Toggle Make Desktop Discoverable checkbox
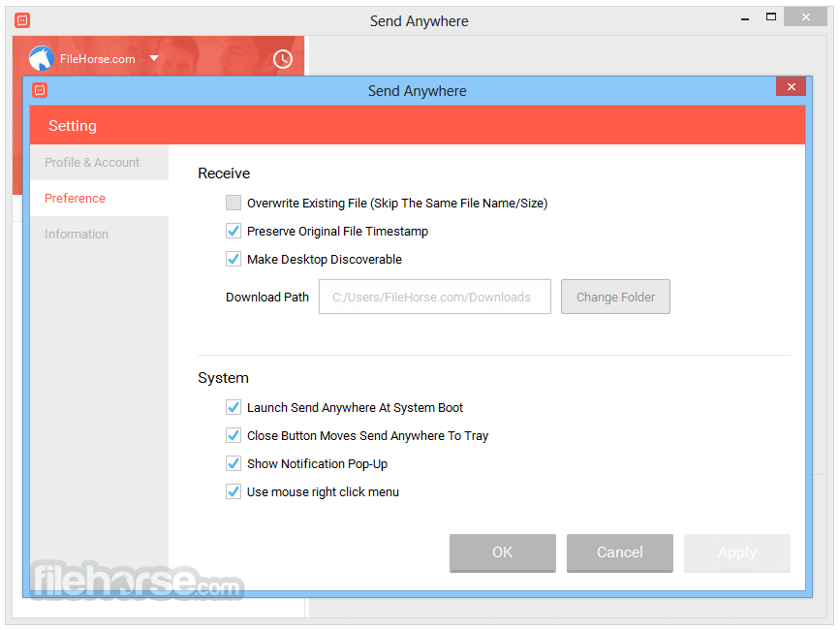 tap(233, 259)
